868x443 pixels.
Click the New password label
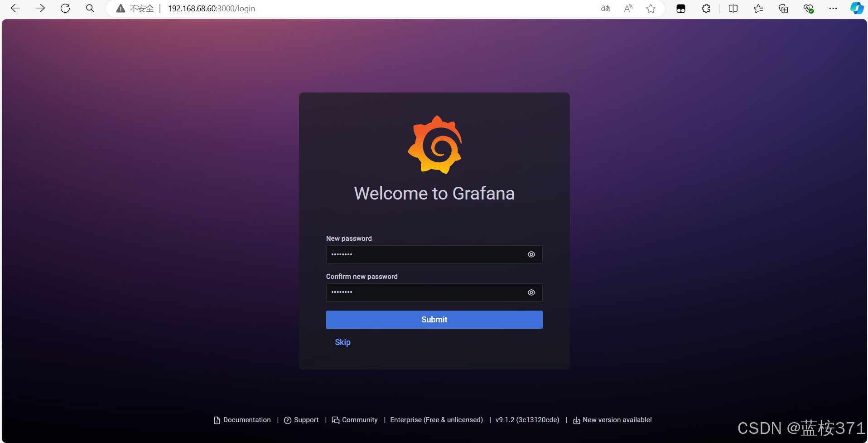click(x=349, y=239)
